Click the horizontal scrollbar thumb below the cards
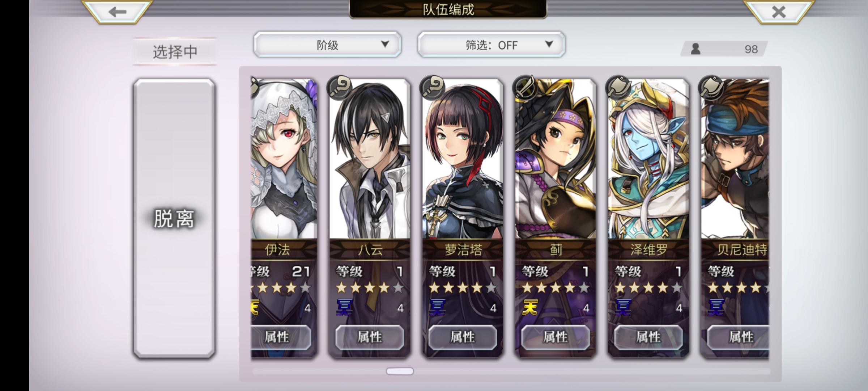868x391 pixels. [x=400, y=371]
